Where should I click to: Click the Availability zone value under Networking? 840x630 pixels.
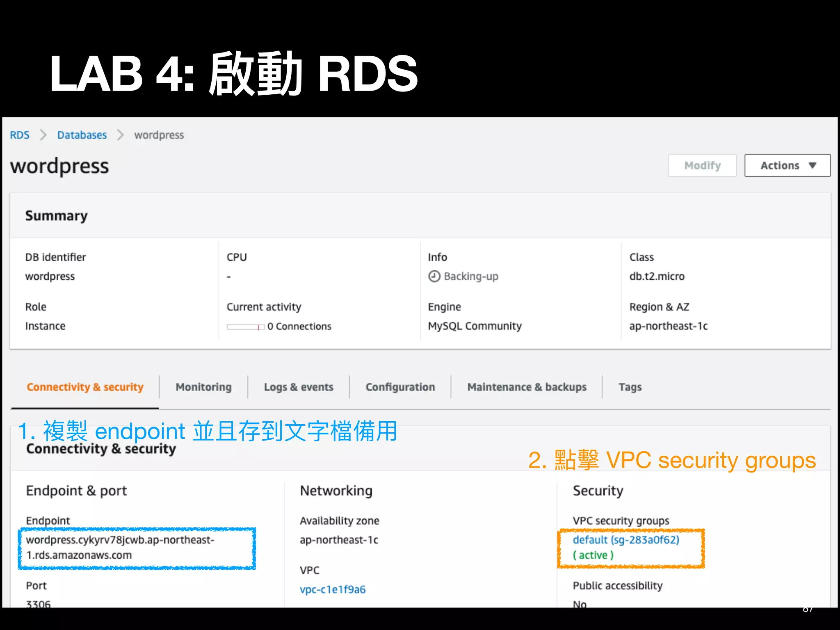tap(339, 540)
